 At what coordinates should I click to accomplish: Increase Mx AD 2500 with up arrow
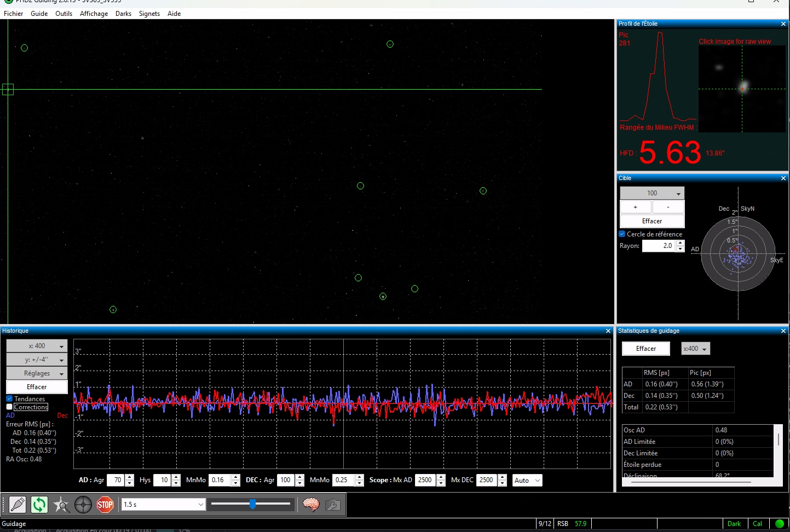coord(441,477)
